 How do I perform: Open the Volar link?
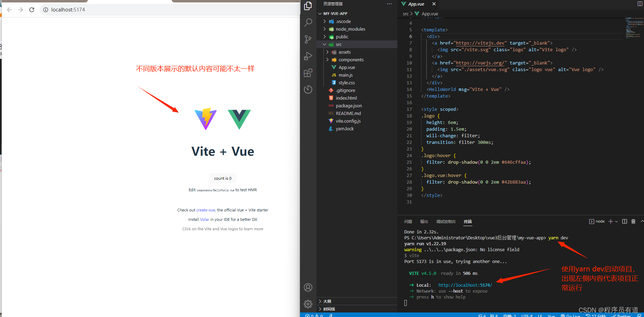tap(204, 219)
